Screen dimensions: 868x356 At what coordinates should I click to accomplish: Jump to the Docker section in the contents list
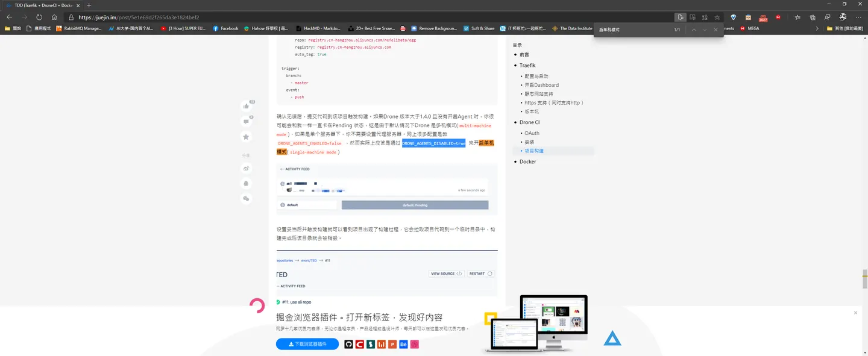coord(527,161)
